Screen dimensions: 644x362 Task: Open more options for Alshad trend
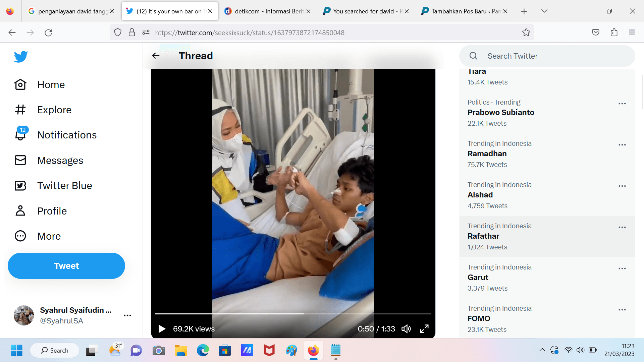point(622,186)
